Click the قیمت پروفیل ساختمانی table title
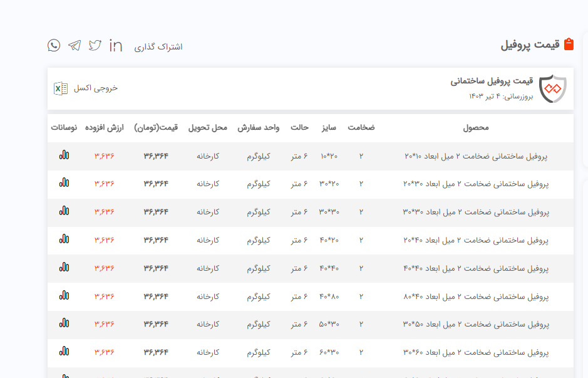 click(x=492, y=81)
